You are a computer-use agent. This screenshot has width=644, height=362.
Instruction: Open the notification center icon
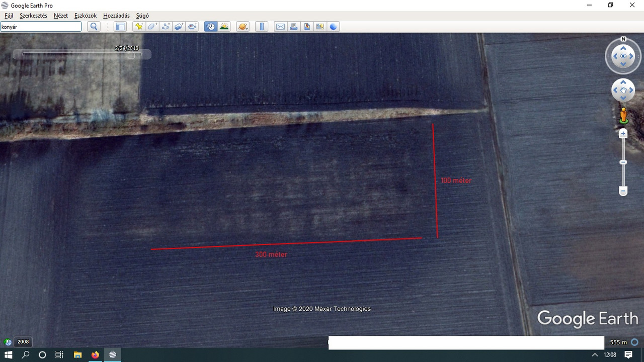click(x=628, y=355)
